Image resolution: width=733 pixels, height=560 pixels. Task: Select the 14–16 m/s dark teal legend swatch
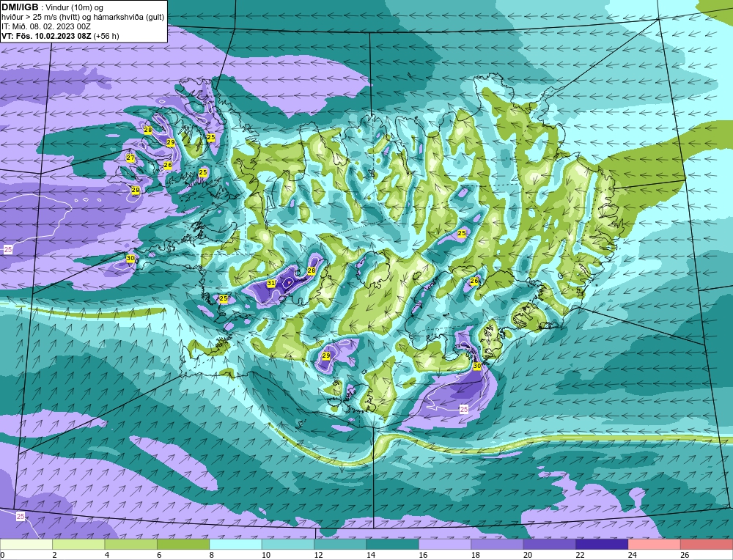pyautogui.click(x=393, y=544)
